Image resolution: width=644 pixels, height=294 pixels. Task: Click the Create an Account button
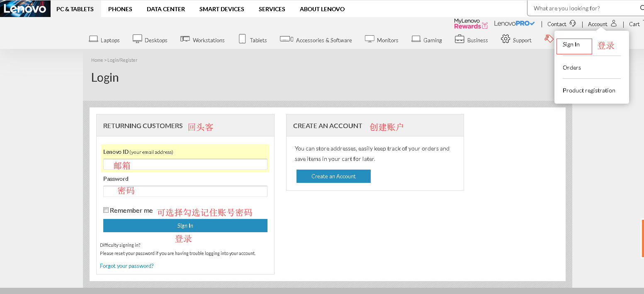point(333,176)
